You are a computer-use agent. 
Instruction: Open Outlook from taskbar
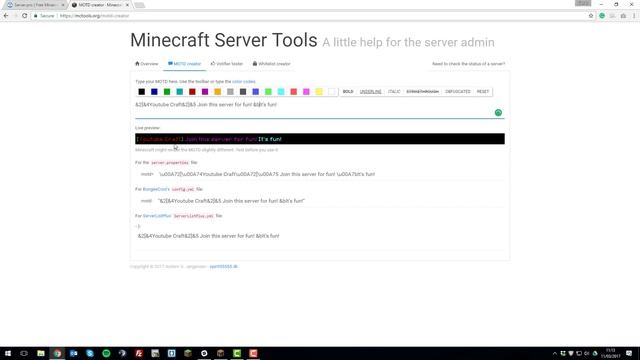73,353
